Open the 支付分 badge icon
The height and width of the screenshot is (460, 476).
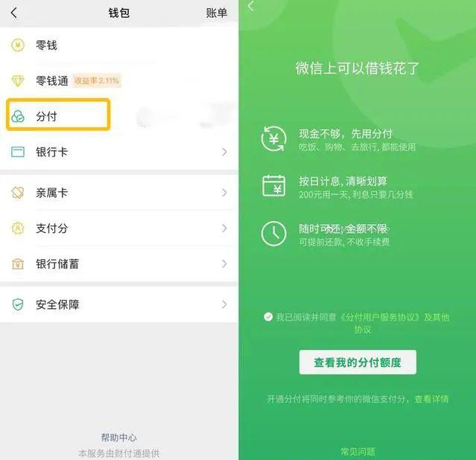tap(18, 229)
